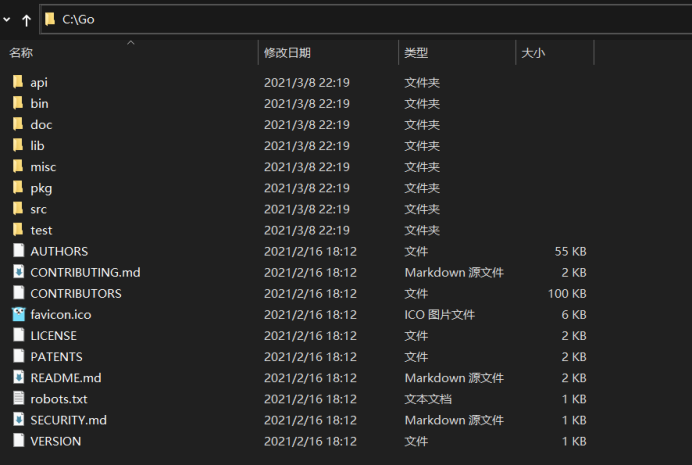Click the 文本文档 type of robots.txt
The image size is (692, 465).
click(x=428, y=399)
